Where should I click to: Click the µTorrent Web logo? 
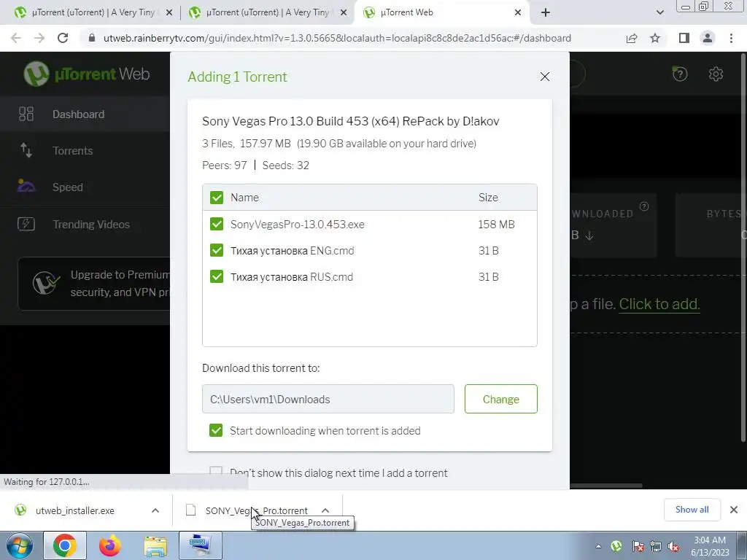coord(87,74)
